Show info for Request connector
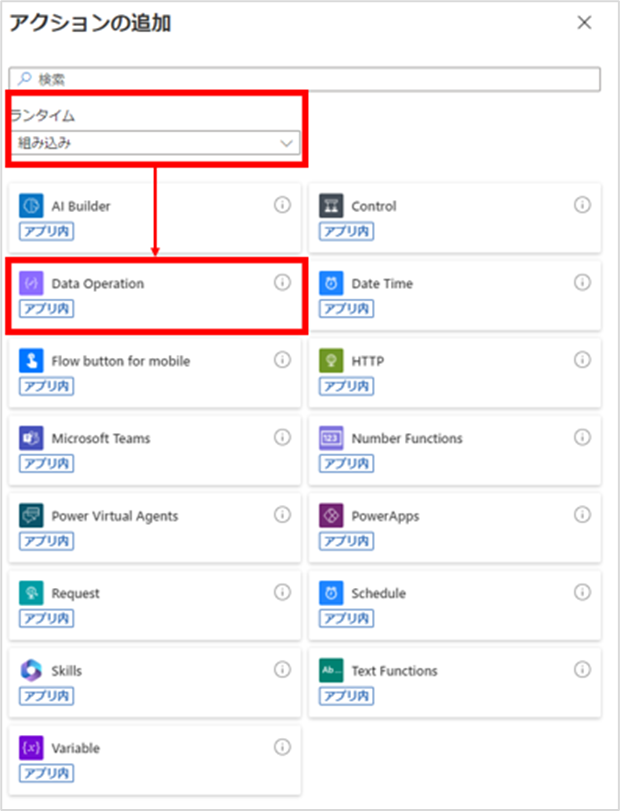Screen dimensions: 620x811 [282, 592]
